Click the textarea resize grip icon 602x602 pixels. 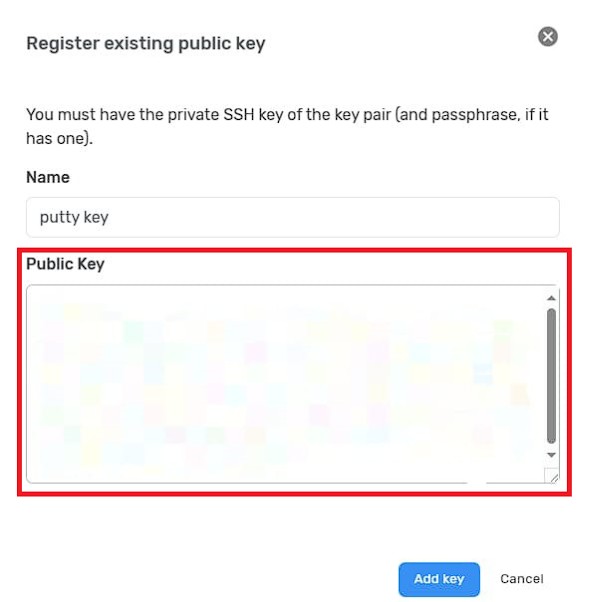click(x=553, y=476)
